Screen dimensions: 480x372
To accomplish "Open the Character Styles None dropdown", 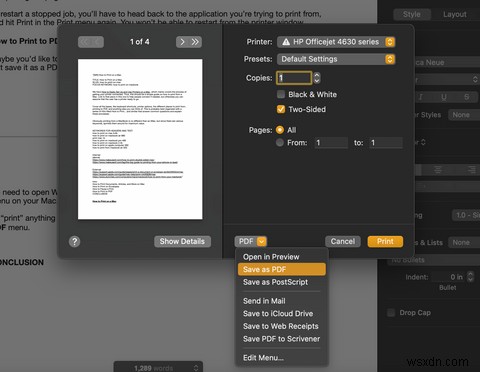I will coord(464,115).
